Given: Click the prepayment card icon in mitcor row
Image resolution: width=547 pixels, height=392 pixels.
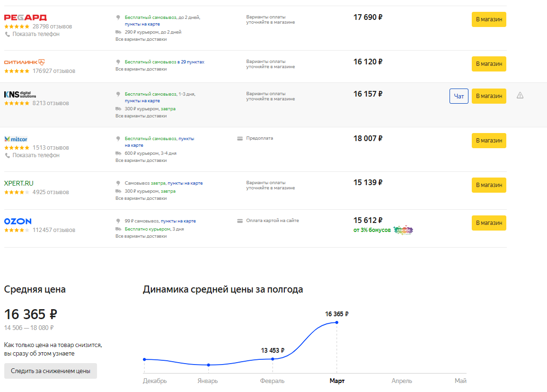Looking at the screenshot, I should tap(240, 139).
